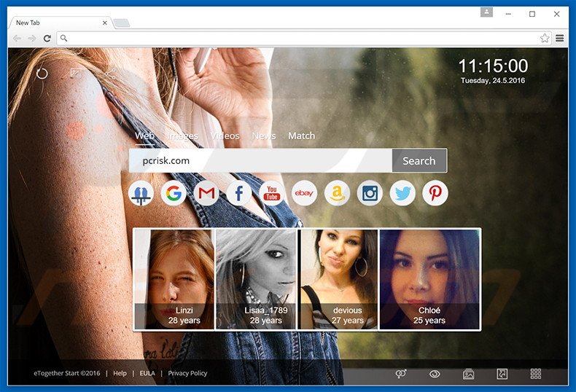Open the Google shortcut icon
576x392 pixels.
click(x=174, y=193)
